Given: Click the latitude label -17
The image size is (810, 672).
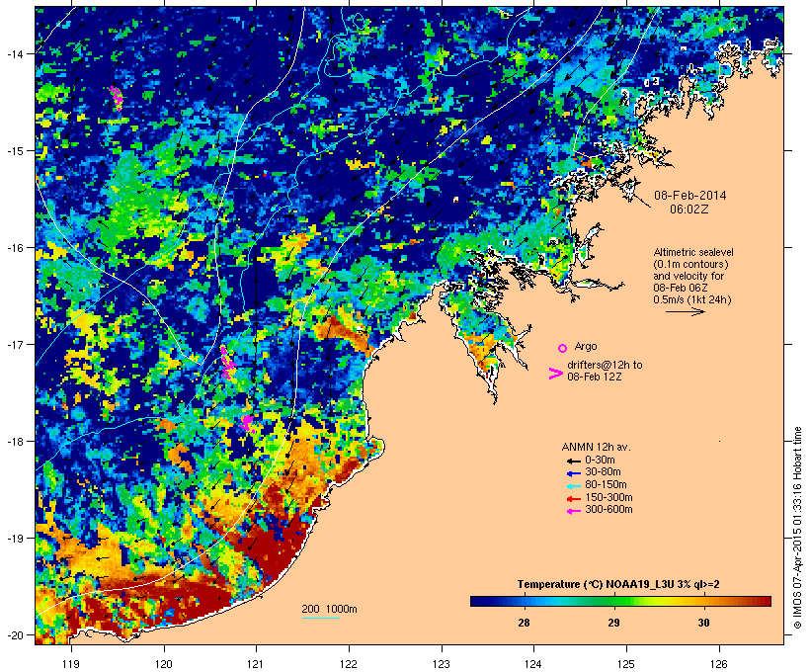Looking at the screenshot, I should tap(16, 344).
